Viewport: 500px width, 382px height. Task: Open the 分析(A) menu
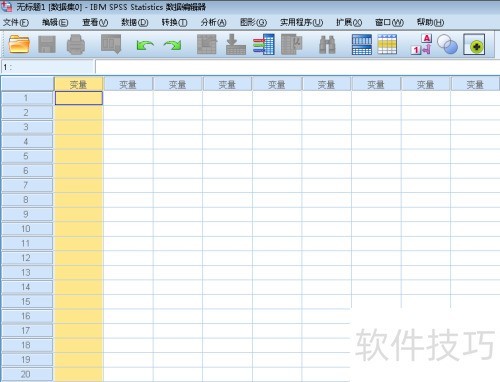click(214, 22)
